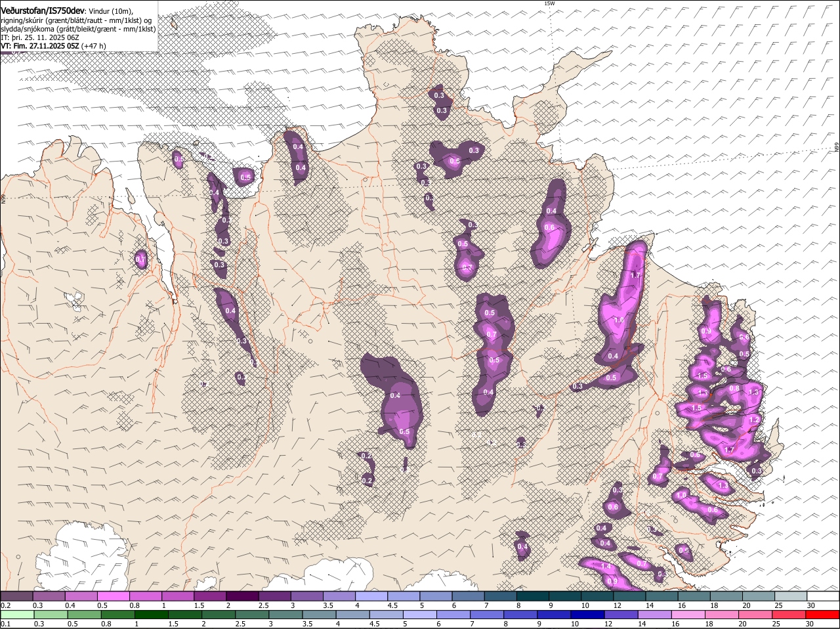Screen dimensions: 840x629
Task: Click the '10' label in upper legend row
Action: pyautogui.click(x=585, y=605)
